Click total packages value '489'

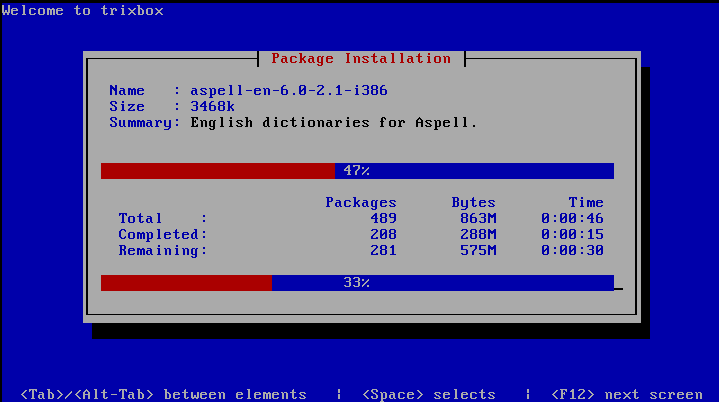pos(383,218)
